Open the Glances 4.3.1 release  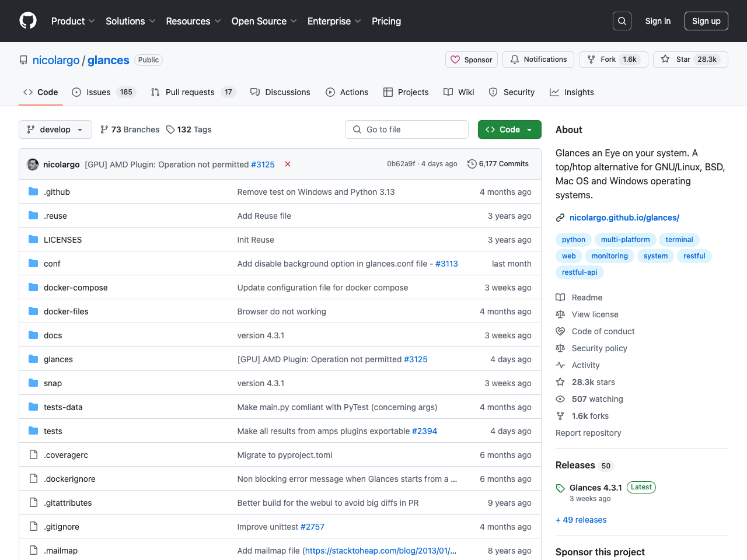point(595,488)
